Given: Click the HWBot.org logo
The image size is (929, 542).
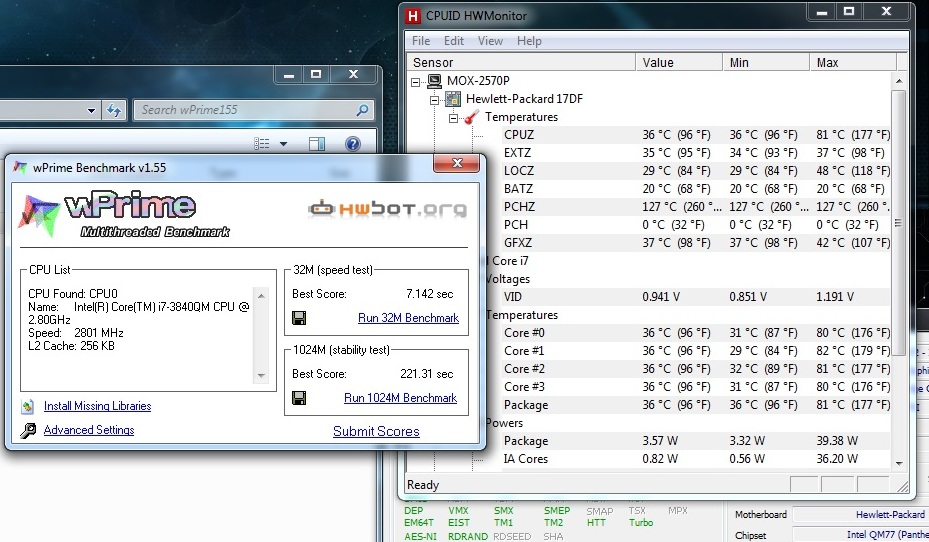Looking at the screenshot, I should [387, 209].
